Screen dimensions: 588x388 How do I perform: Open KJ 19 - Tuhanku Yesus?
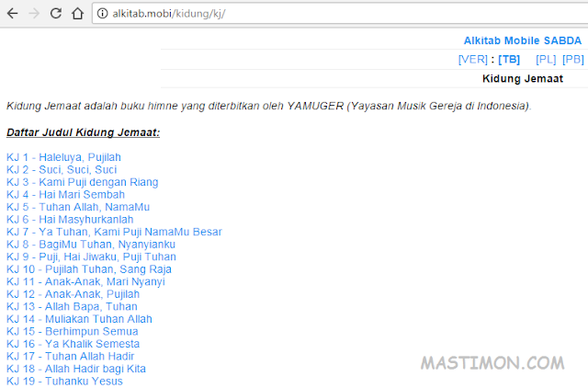click(64, 381)
